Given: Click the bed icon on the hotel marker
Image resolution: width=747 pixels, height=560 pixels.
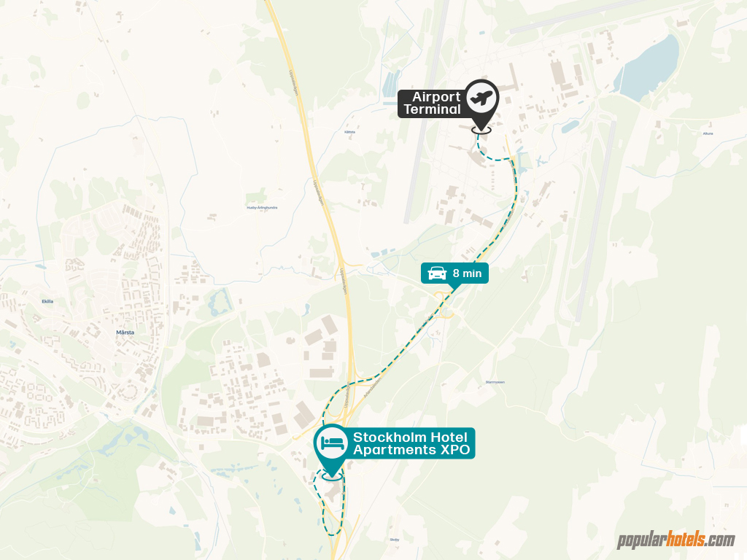Looking at the screenshot, I should pos(333,443).
